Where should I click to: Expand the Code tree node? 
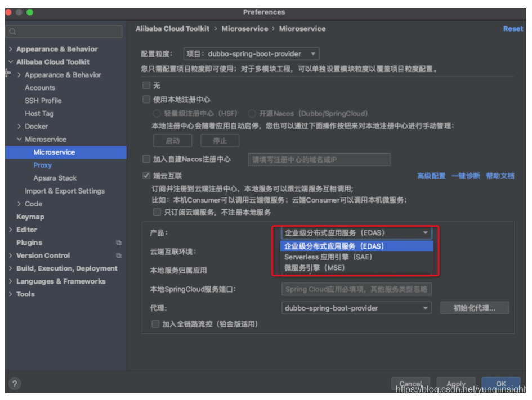[x=19, y=204]
